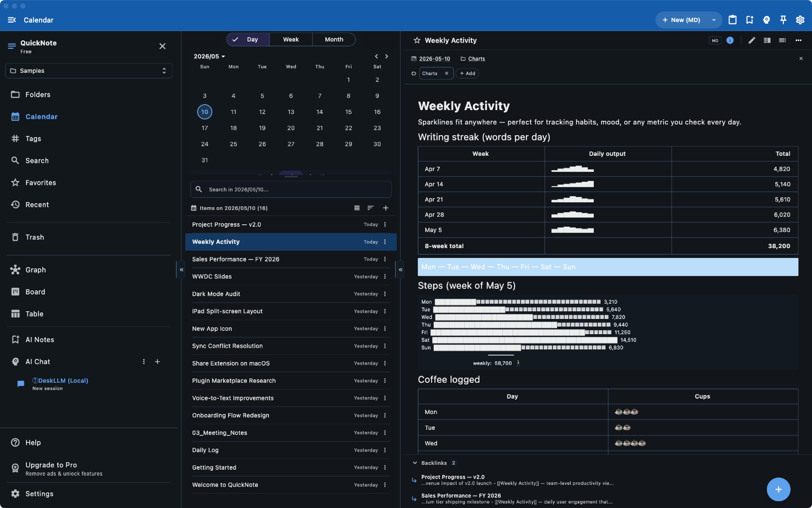Open WWDC Slides row options menu
This screenshot has height=508, width=812.
point(385,277)
